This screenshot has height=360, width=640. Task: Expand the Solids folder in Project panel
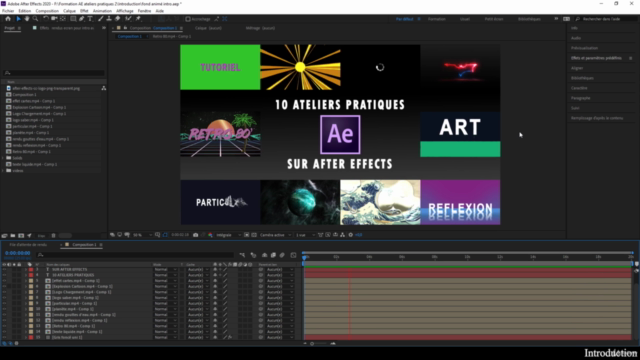(x=3, y=158)
